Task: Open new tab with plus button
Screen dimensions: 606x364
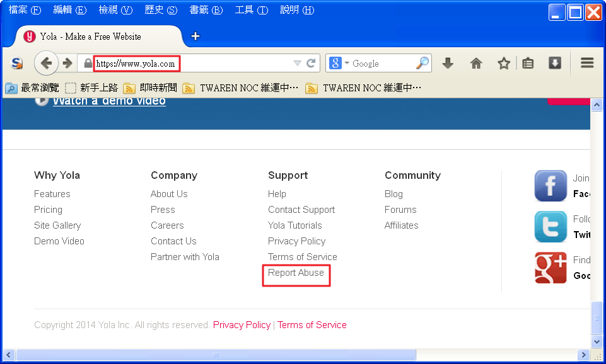Action: coord(195,36)
